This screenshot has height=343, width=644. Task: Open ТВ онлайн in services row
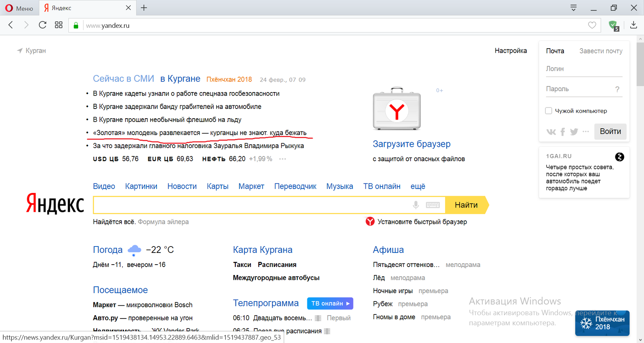(x=382, y=186)
